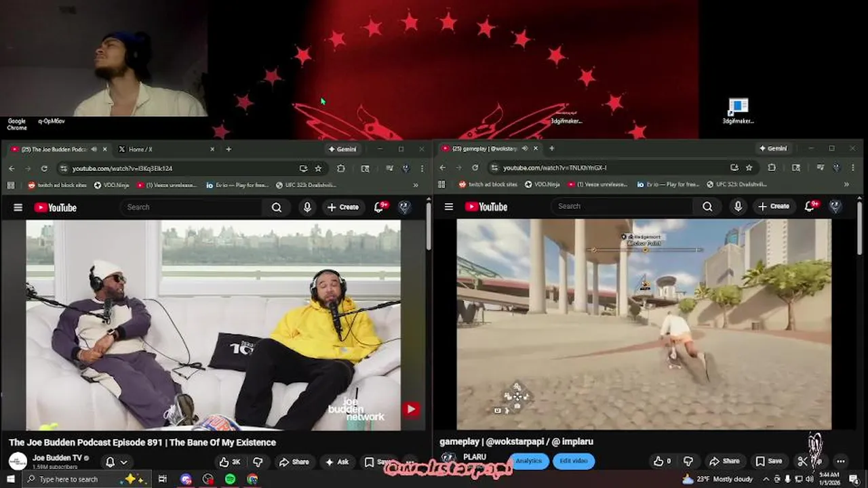Like the Joe Budden Podcast video
The image size is (868, 488).
coord(229,462)
